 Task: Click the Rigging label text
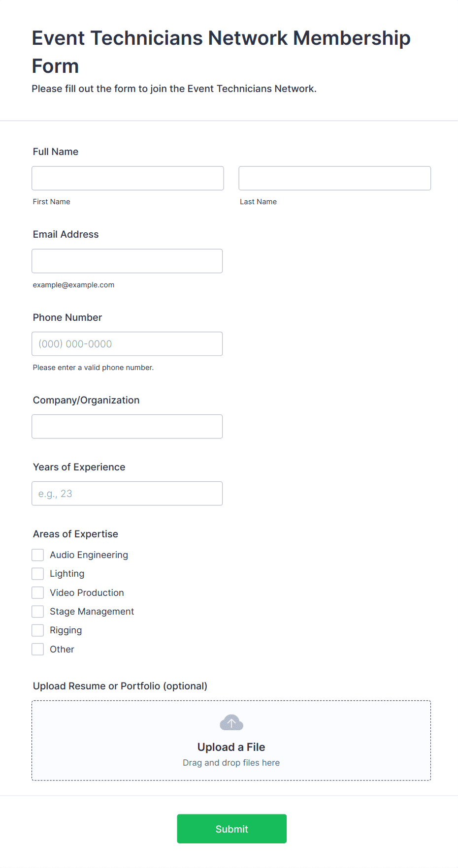[66, 630]
